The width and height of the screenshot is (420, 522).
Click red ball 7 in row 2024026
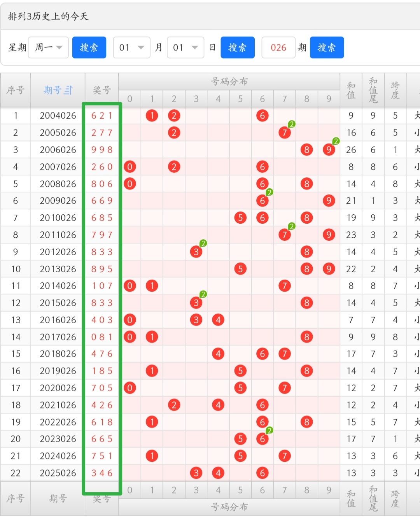[285, 456]
